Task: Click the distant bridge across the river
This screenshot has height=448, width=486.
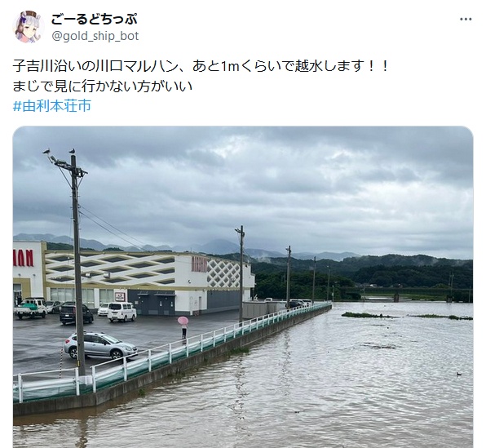Action: pyautogui.click(x=406, y=293)
